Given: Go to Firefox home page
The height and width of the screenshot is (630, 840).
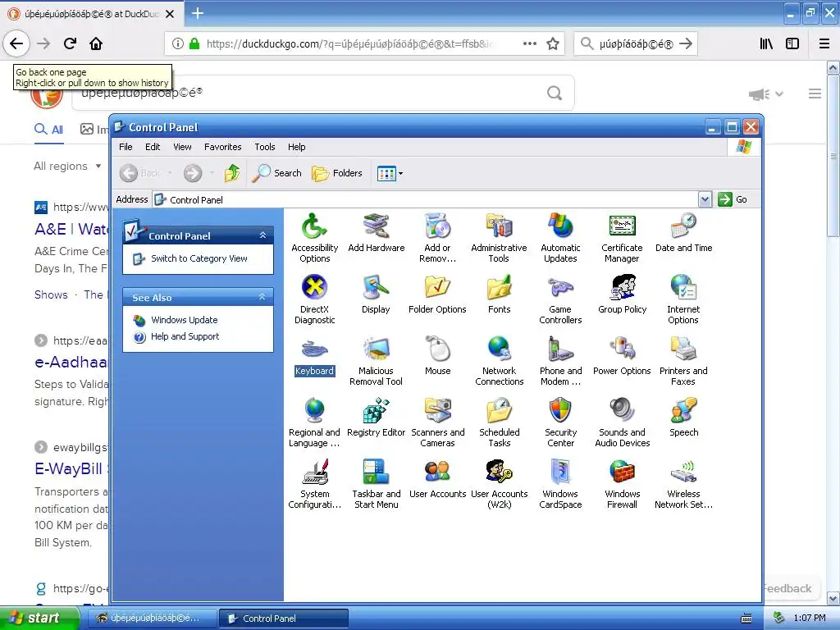Looking at the screenshot, I should pyautogui.click(x=96, y=43).
